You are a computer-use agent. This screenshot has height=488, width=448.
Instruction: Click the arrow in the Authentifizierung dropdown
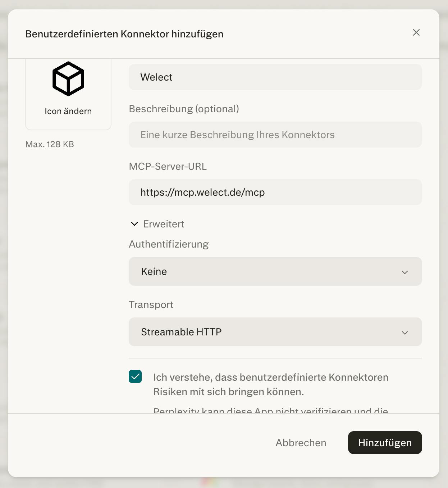(405, 272)
